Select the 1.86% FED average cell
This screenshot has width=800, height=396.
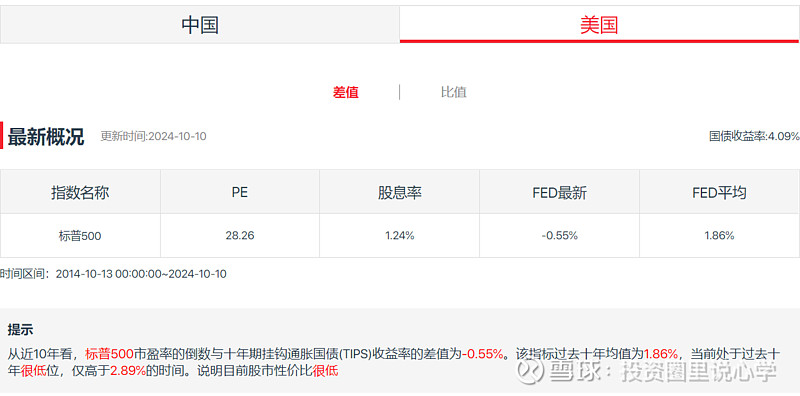(x=719, y=236)
